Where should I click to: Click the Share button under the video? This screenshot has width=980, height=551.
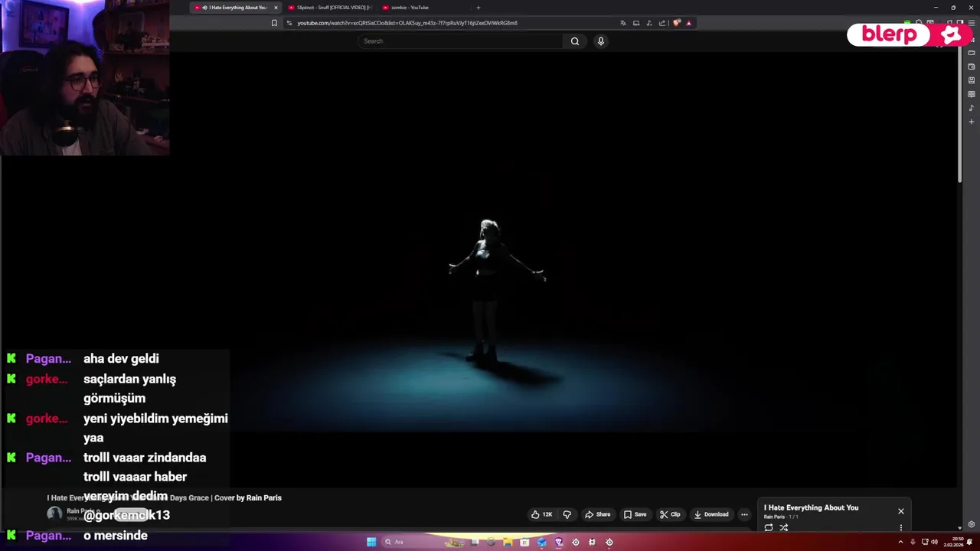point(597,514)
